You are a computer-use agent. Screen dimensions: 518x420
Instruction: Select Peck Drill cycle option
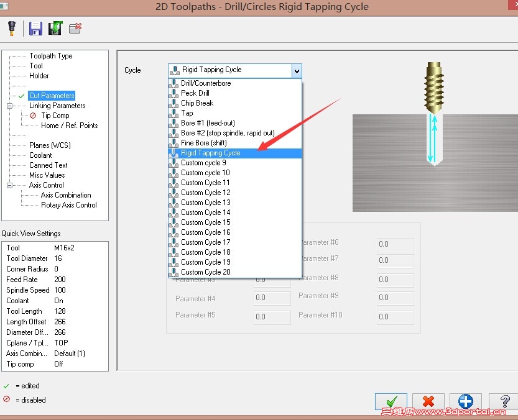point(235,93)
